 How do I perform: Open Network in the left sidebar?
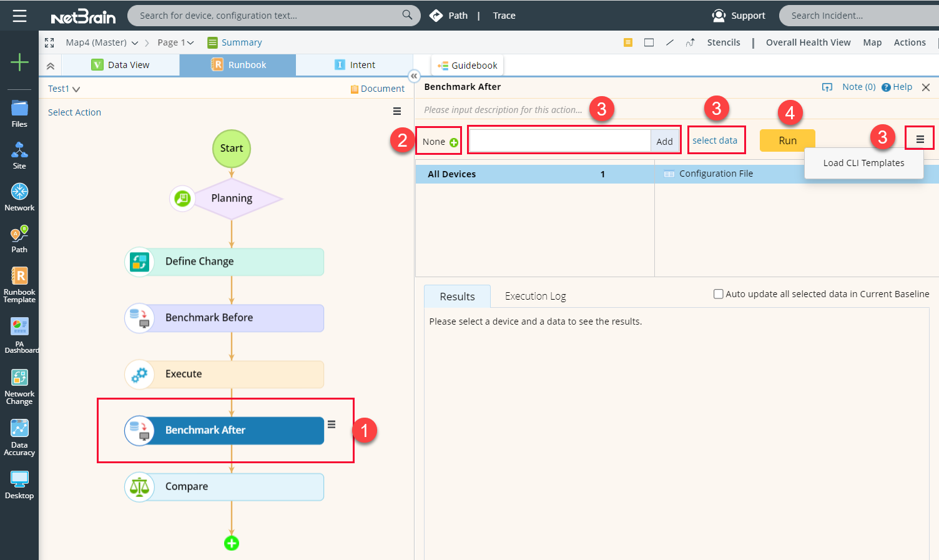coord(19,197)
